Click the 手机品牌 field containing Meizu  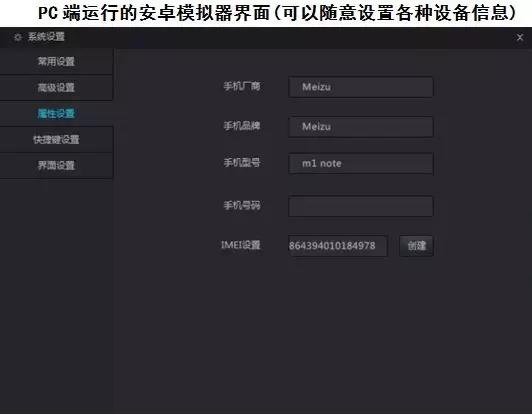tap(361, 127)
